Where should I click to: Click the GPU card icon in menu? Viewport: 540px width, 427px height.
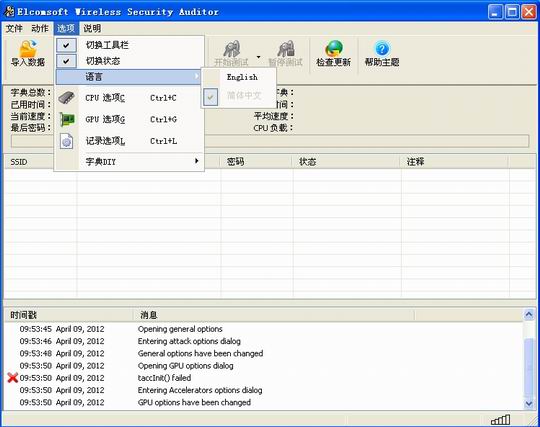click(66, 119)
